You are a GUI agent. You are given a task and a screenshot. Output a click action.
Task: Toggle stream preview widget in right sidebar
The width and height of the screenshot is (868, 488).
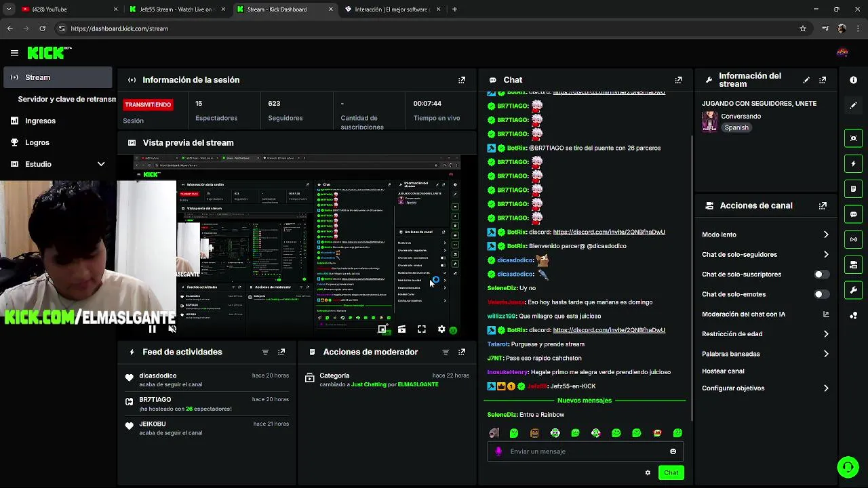(x=854, y=138)
